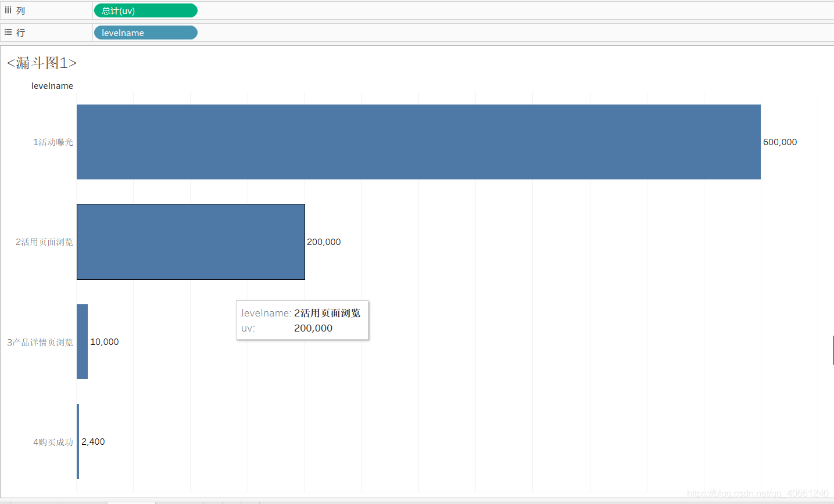Select the chart title <漏斗图1>
The width and height of the screenshot is (834, 504).
click(42, 63)
